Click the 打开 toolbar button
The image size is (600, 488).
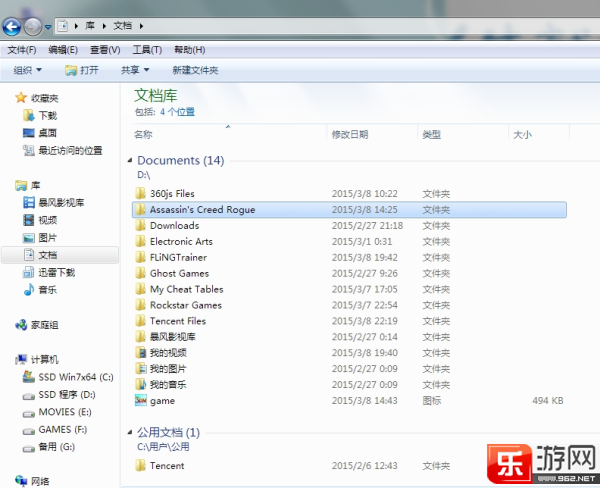(x=82, y=70)
